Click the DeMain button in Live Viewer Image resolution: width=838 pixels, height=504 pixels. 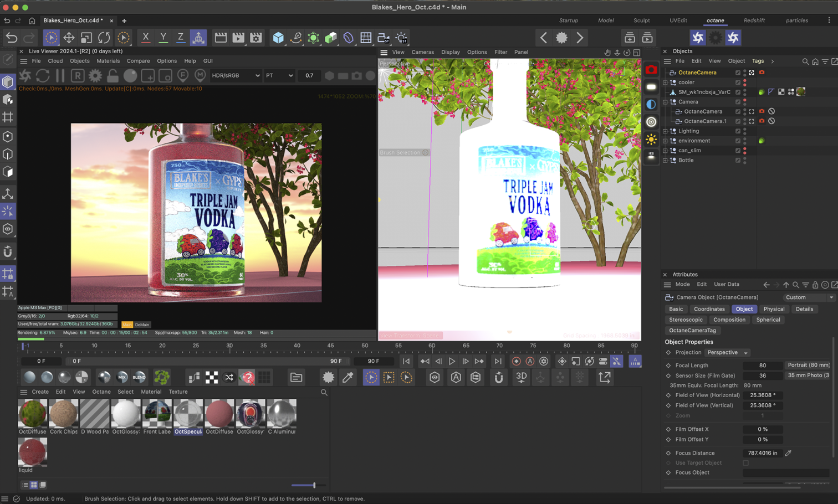[142, 325]
